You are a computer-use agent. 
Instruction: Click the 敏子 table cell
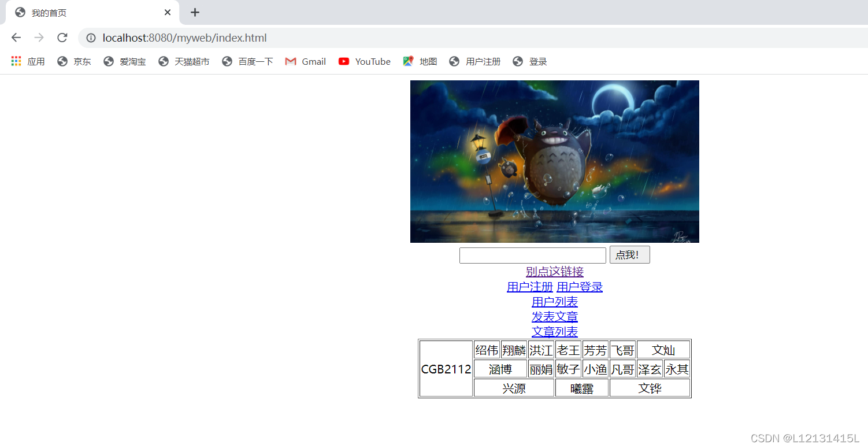click(x=568, y=369)
